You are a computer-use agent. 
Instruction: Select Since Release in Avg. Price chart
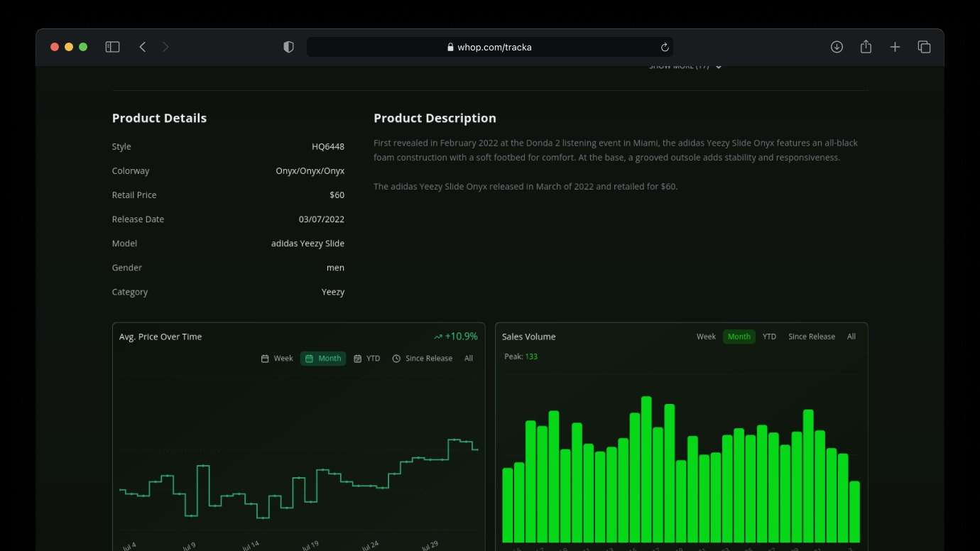(423, 359)
